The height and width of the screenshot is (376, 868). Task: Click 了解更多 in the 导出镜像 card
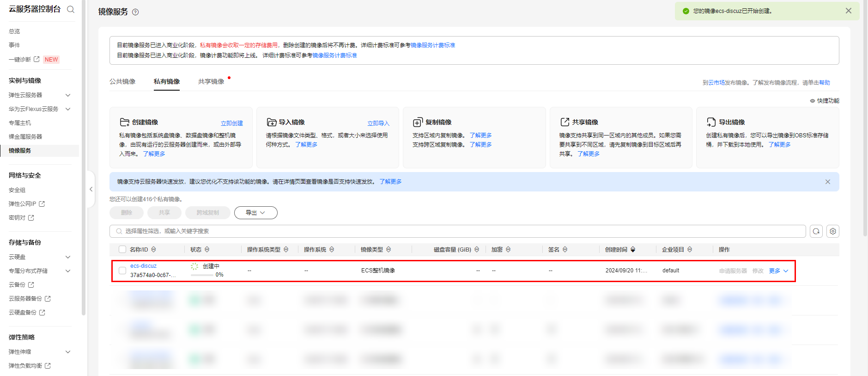tap(779, 145)
